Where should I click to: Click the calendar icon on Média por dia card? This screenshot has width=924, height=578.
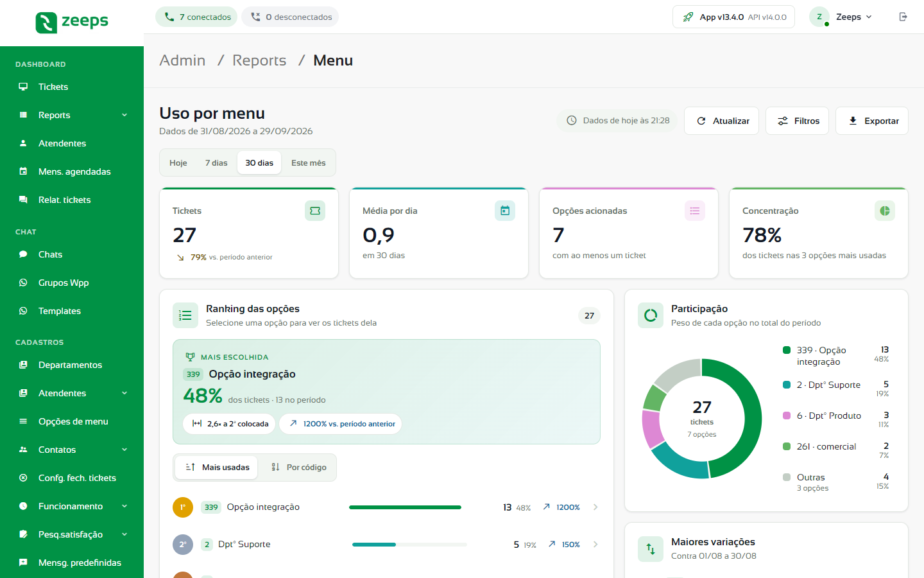tap(505, 211)
